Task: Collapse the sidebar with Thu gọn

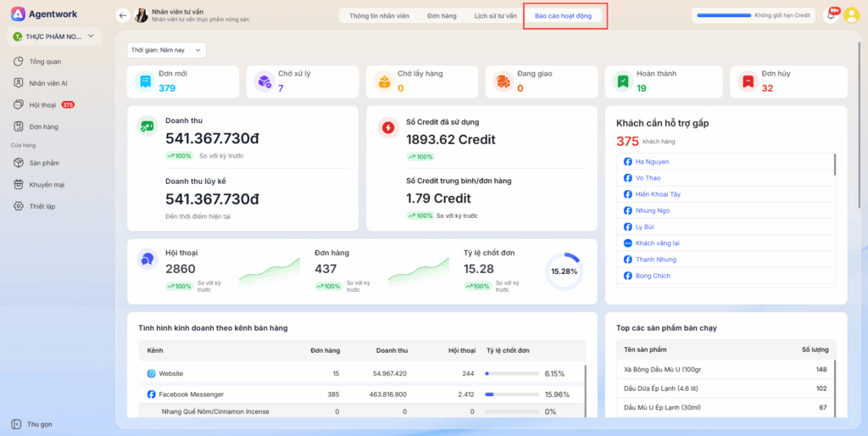Action: coord(39,424)
